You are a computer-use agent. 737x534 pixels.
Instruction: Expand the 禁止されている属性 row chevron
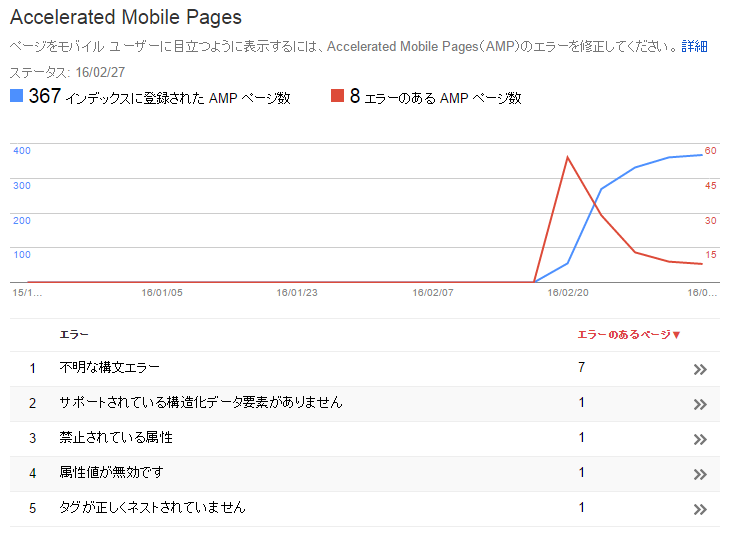[700, 440]
